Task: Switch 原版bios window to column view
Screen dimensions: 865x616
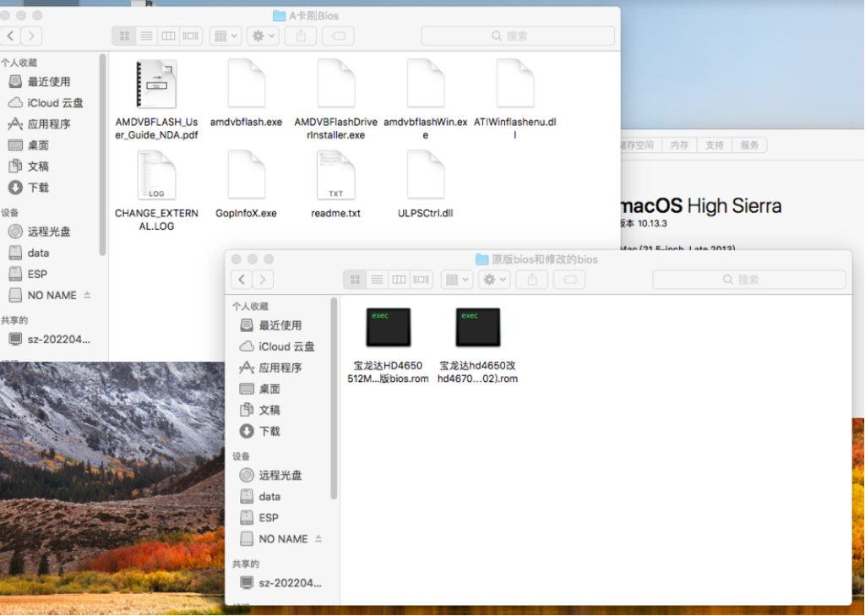Action: [400, 280]
